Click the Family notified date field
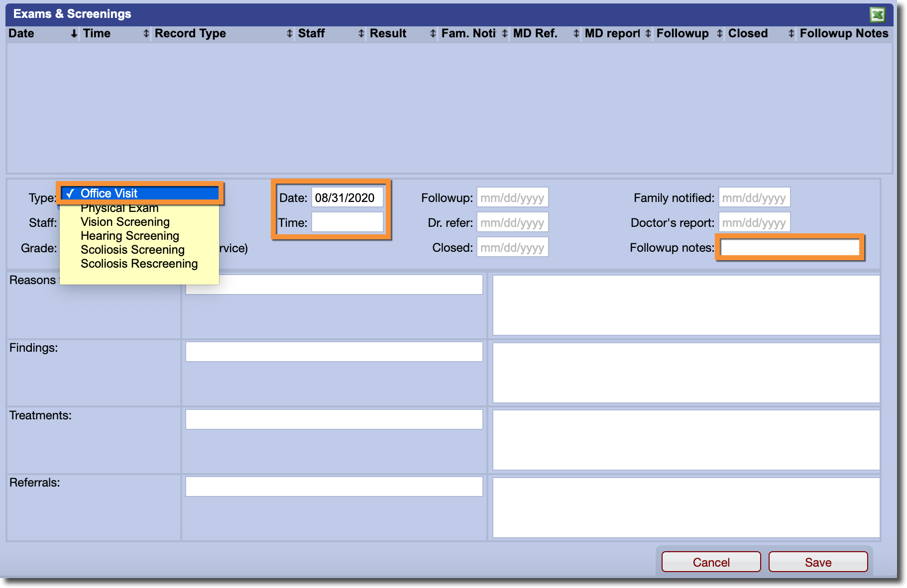 [754, 197]
